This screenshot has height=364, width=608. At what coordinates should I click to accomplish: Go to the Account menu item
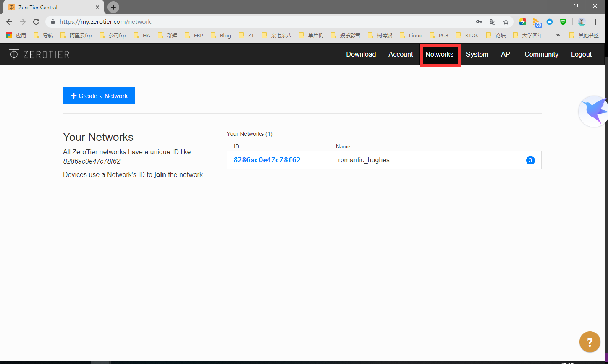tap(401, 54)
